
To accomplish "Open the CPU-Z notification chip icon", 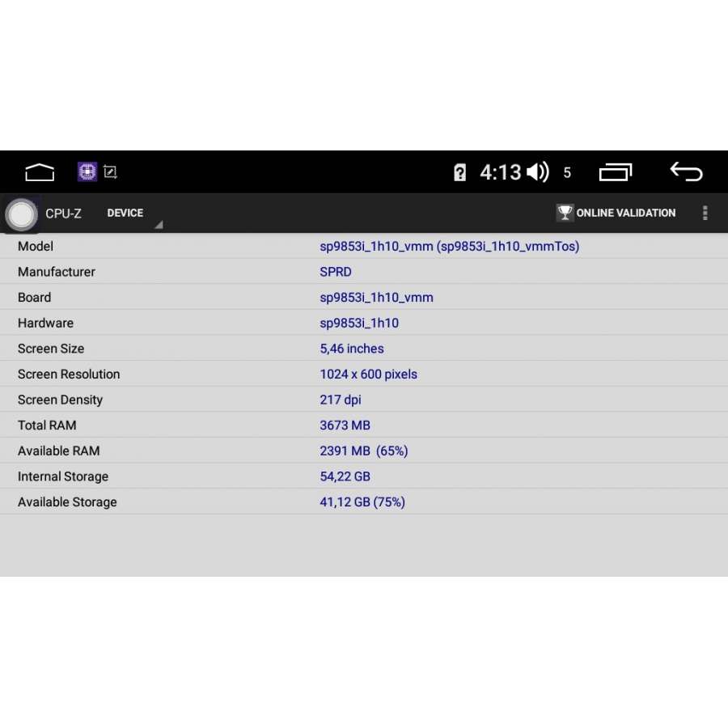I will pyautogui.click(x=87, y=171).
